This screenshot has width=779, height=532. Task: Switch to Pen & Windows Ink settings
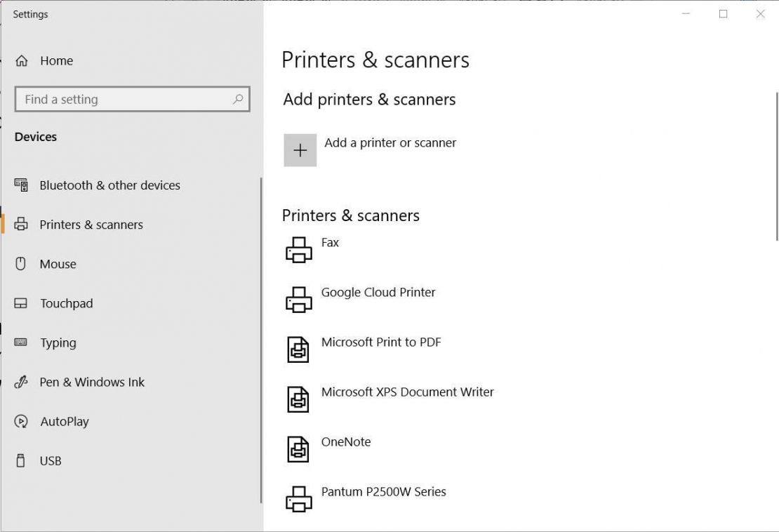[91, 382]
